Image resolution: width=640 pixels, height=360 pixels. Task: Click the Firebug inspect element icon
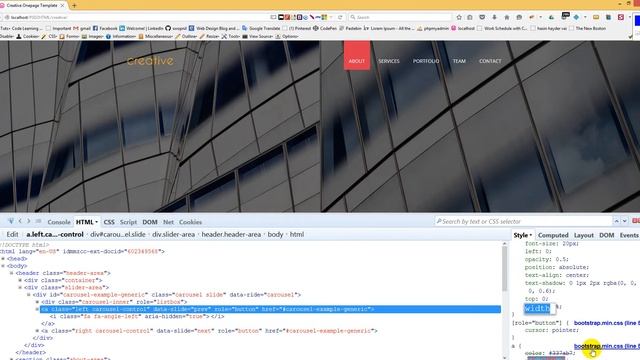[11, 221]
